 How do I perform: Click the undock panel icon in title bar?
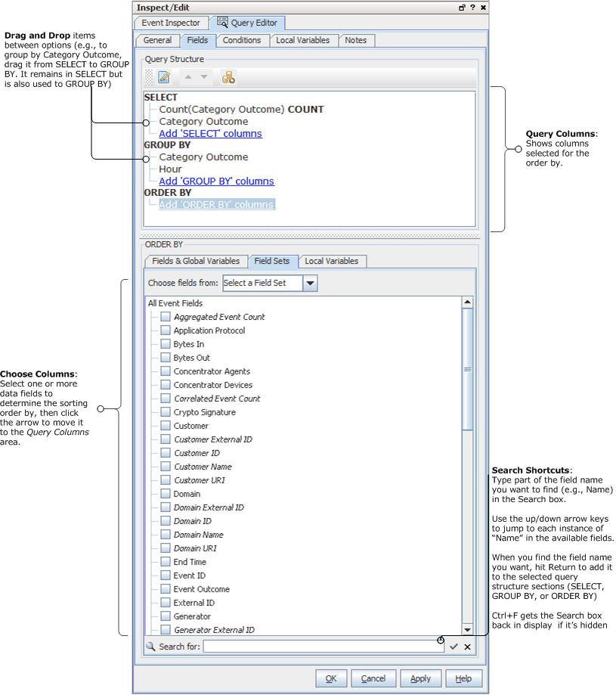coord(461,7)
